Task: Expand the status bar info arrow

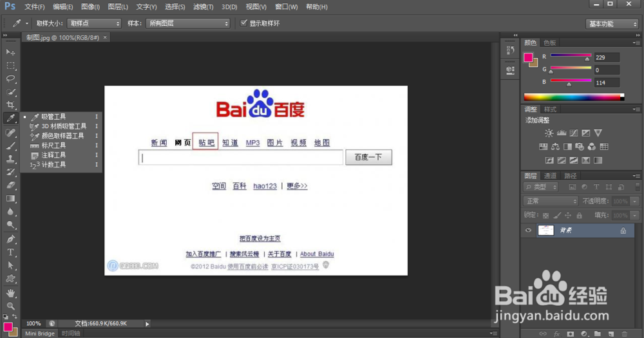Action: tap(147, 324)
